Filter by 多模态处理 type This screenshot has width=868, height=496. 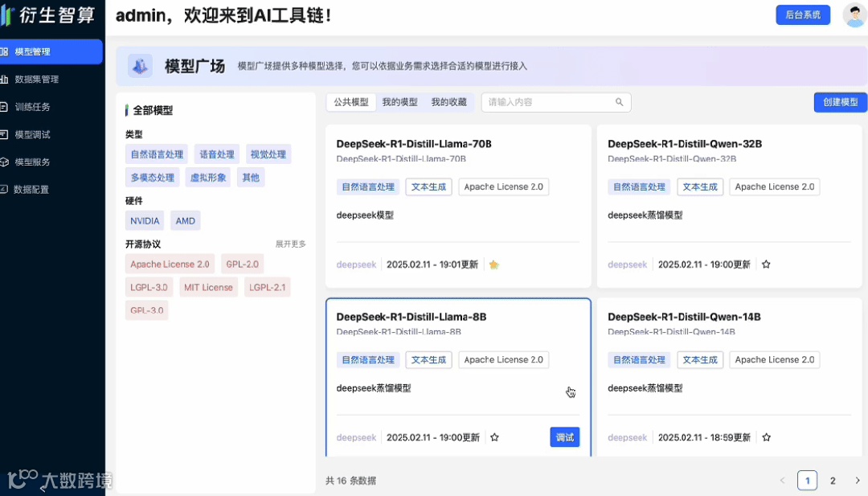tap(152, 178)
